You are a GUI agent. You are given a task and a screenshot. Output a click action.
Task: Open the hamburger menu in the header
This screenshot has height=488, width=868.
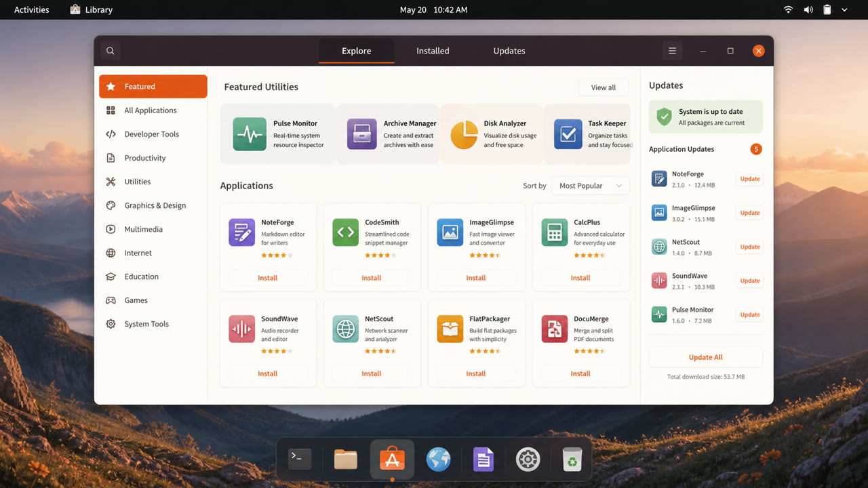pyautogui.click(x=672, y=51)
